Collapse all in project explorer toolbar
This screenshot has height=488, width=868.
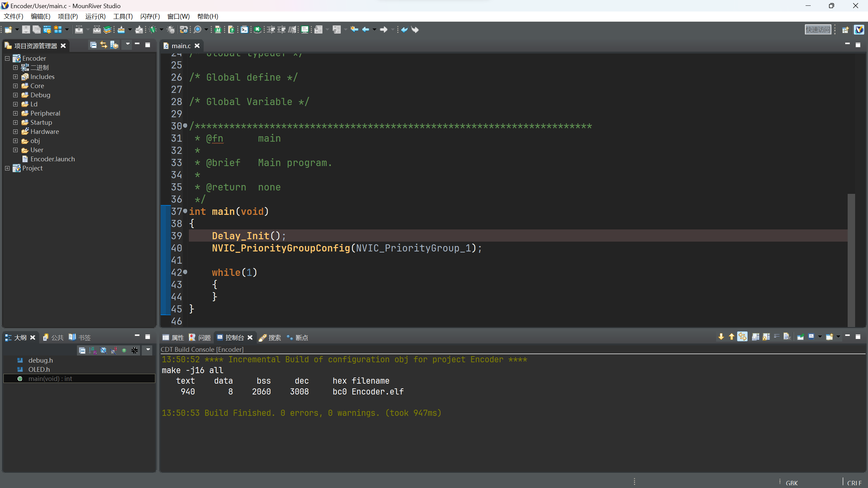(93, 45)
